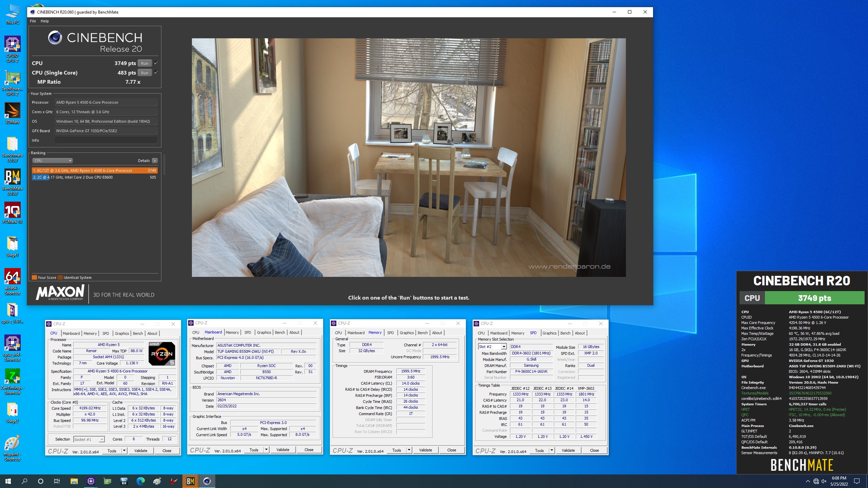
Task: Switch to BenchMate BM taskbar icon
Action: click(190, 481)
